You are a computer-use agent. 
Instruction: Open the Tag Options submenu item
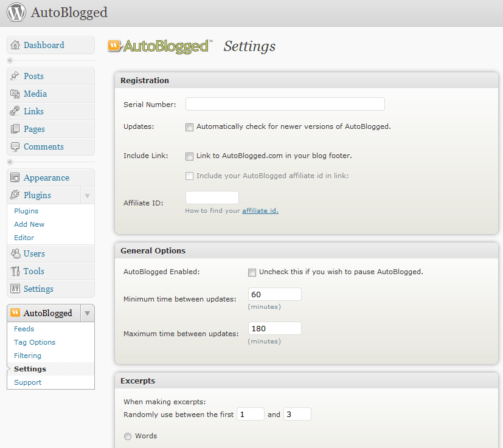coord(35,342)
